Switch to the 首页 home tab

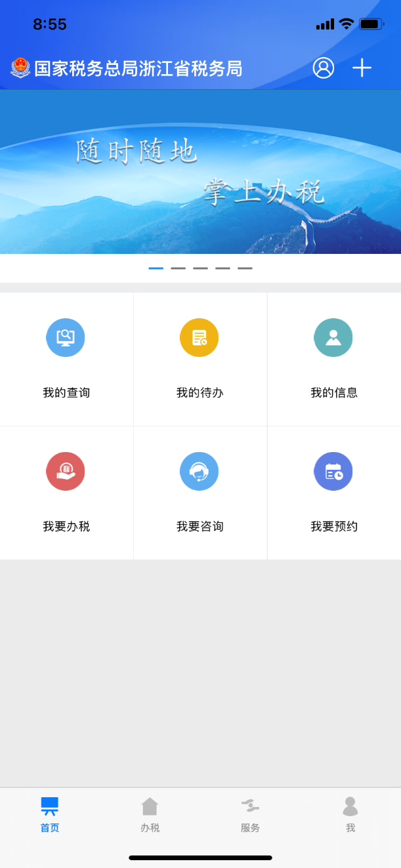pyautogui.click(x=50, y=815)
